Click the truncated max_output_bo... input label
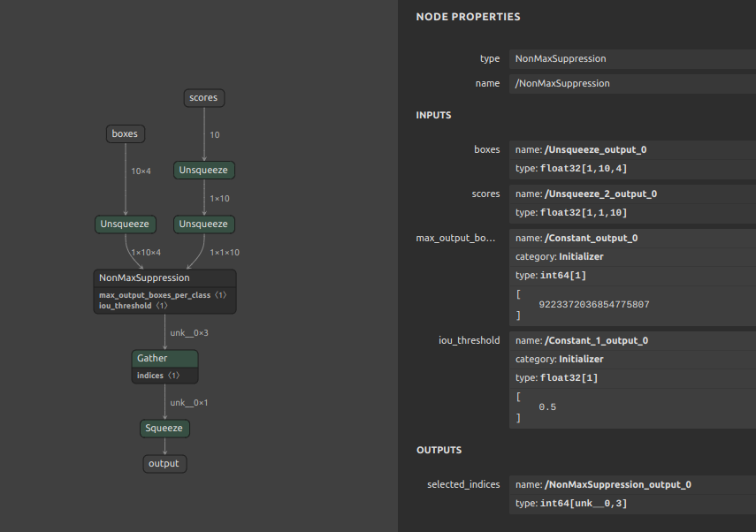Viewport: 756px width, 532px height. [x=455, y=238]
